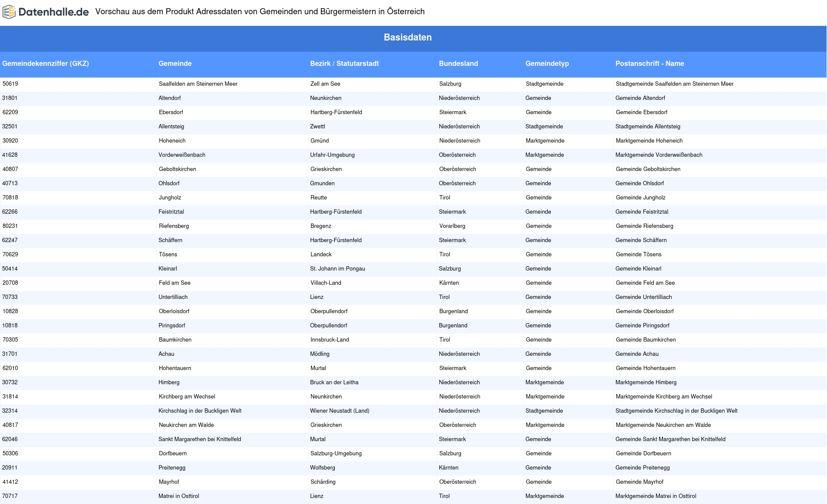Click the Dorfbeuern Gemeinde cell

pos(232,454)
